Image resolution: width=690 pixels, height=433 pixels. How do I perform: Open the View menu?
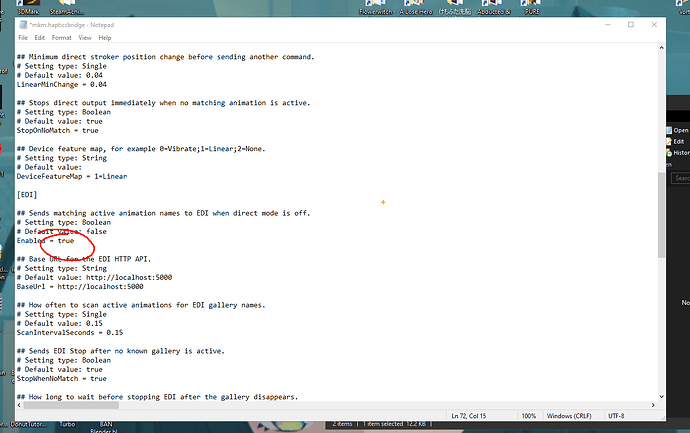85,38
